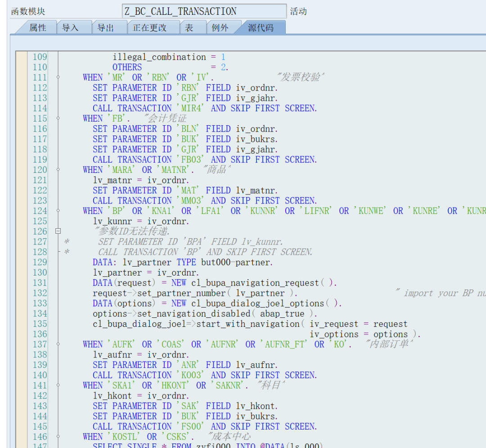
Task: Click the comment 内部订单 on line 137
Action: coord(389,344)
